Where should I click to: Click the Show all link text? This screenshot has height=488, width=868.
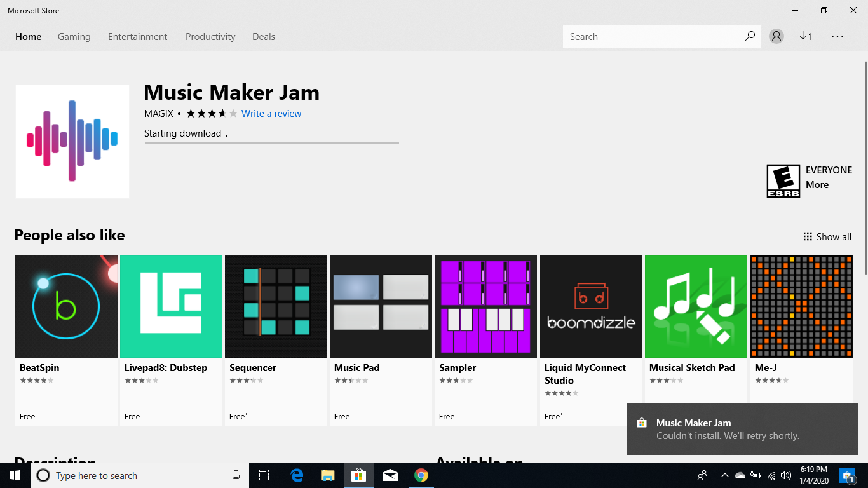(x=834, y=236)
